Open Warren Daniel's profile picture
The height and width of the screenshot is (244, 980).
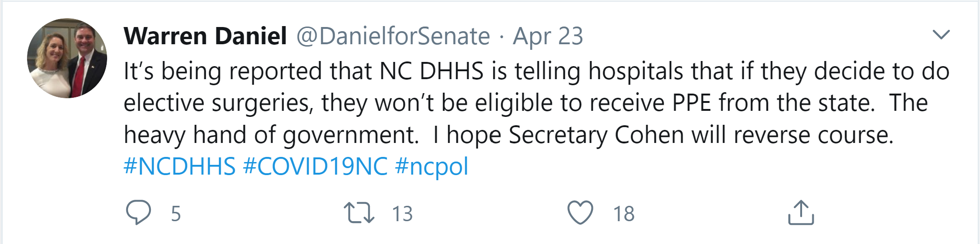pyautogui.click(x=67, y=58)
